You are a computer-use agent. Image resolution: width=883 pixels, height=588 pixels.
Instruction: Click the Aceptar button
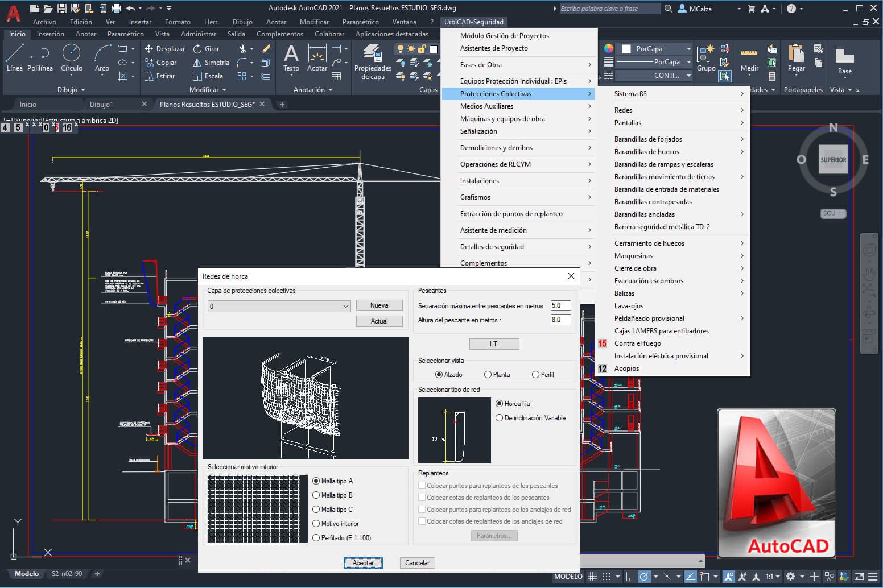coord(363,563)
